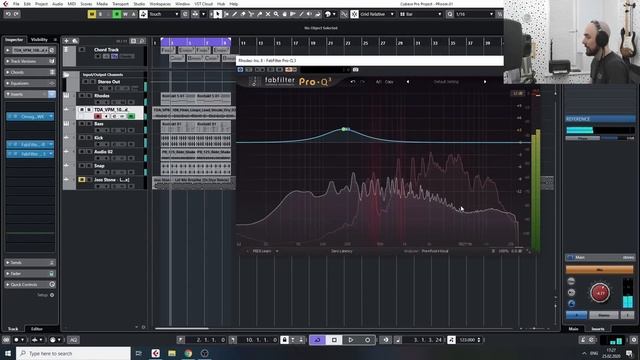Expand the Track Versions inspector section
640x360 pixels.
[x=30, y=61]
